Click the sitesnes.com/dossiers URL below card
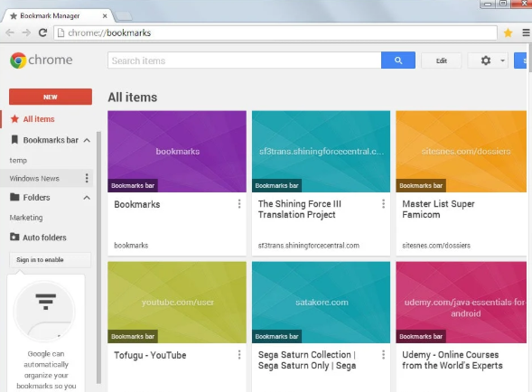The height and width of the screenshot is (392, 532). (x=436, y=246)
